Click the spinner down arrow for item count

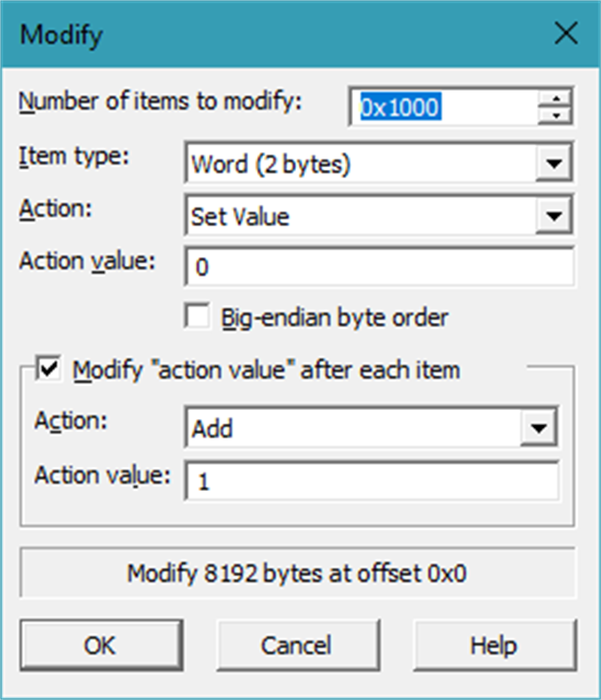coord(556,115)
